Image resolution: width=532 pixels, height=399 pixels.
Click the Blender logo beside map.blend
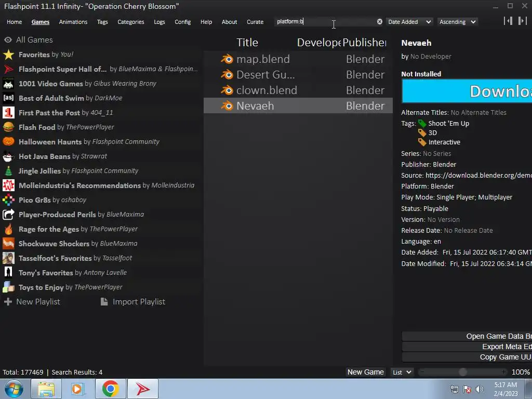pyautogui.click(x=227, y=59)
